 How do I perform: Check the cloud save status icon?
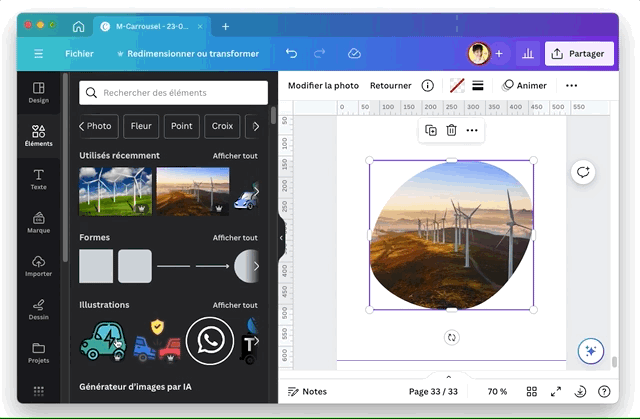[354, 53]
